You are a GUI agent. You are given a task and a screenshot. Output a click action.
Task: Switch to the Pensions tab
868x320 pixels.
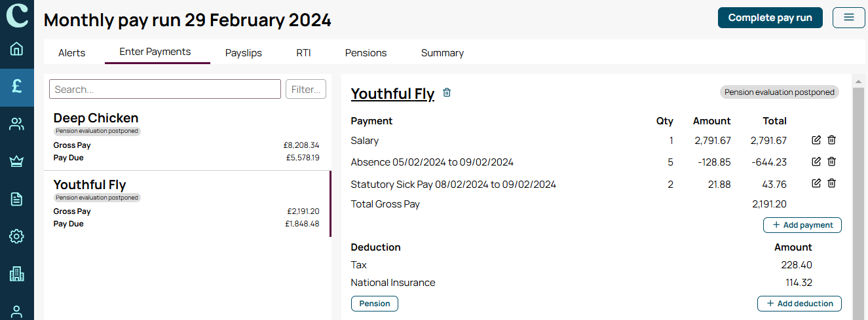point(366,53)
